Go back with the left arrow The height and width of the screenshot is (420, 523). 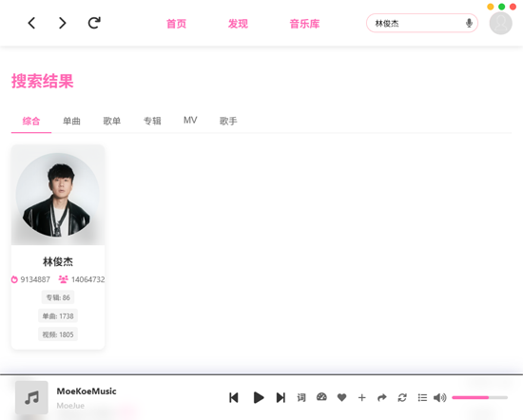[31, 23]
